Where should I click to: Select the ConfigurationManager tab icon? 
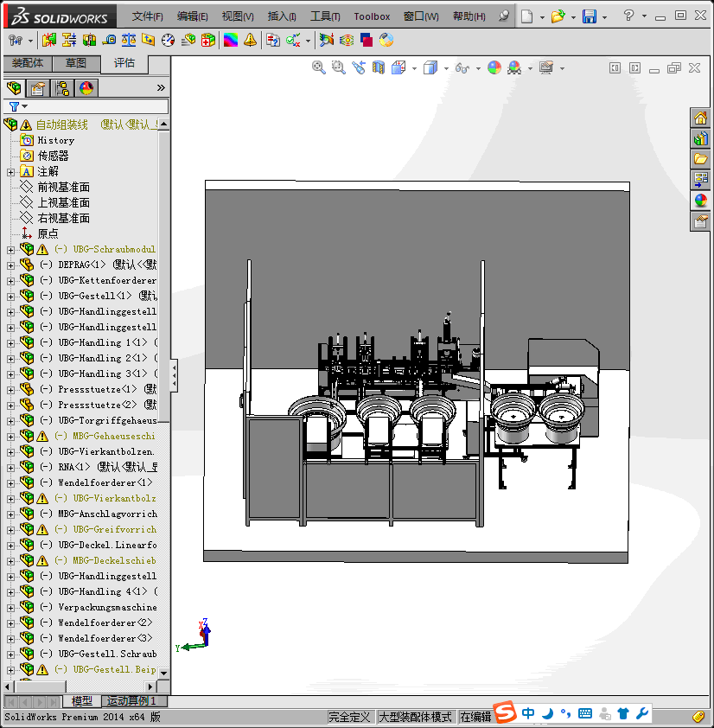coord(62,87)
